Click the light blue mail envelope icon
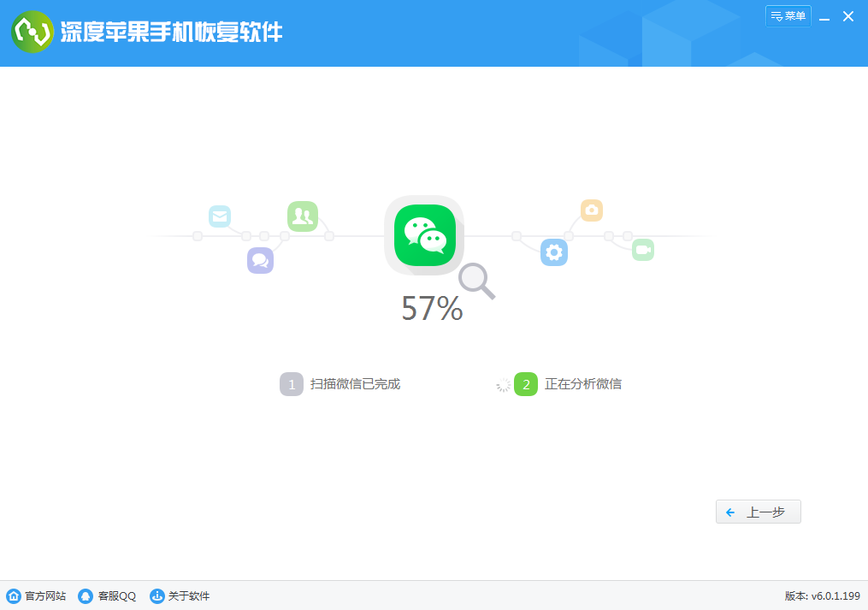868x610 pixels. coord(220,216)
